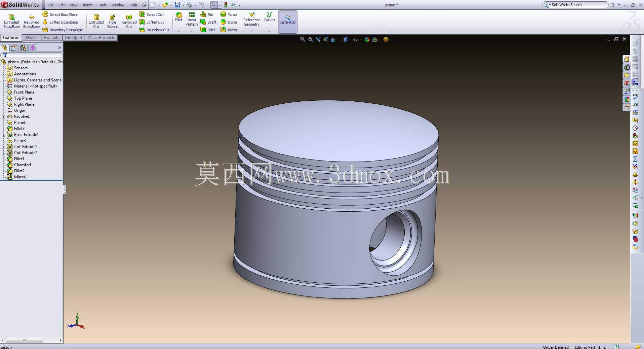Expand the Boss-Extrude1 feature
The height and width of the screenshot is (349, 644).
(x=3, y=135)
